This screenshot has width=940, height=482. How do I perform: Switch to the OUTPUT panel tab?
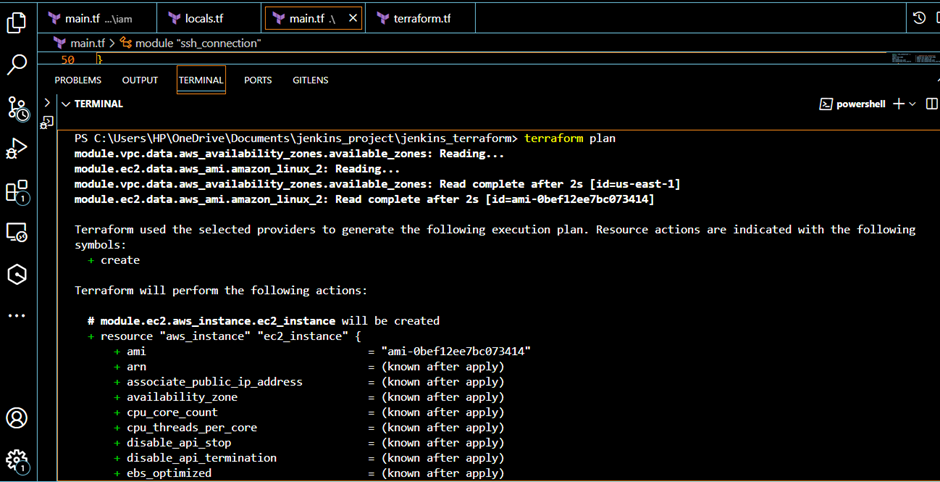coord(140,80)
